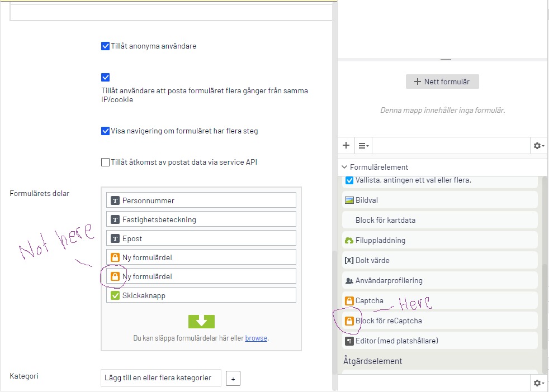
Task: Click the Nett formulär button
Action: pos(442,82)
